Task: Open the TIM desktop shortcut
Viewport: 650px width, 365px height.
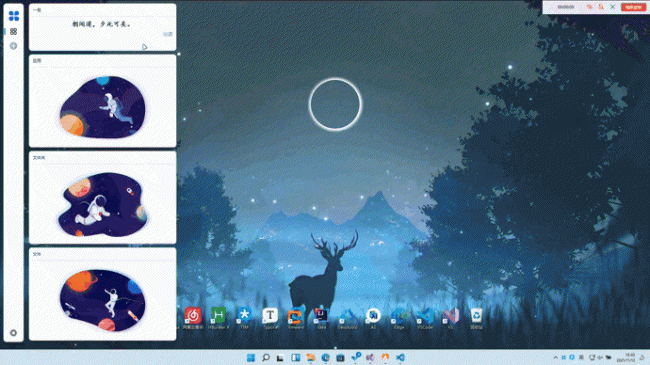Action: coord(244,318)
